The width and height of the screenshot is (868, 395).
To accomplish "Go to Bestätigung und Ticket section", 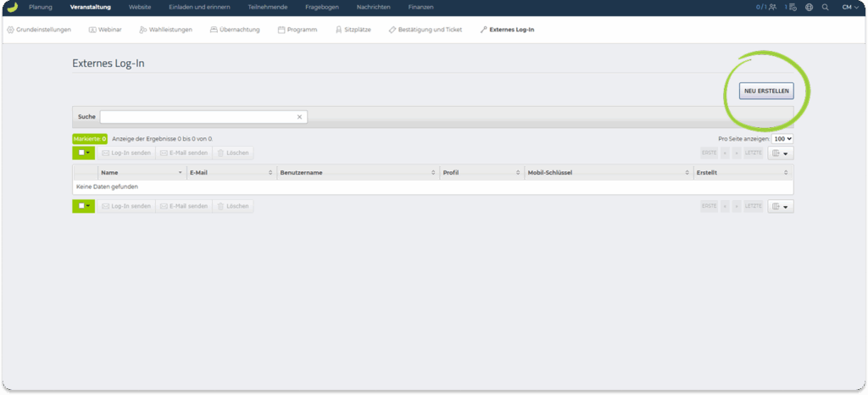I will pos(426,30).
